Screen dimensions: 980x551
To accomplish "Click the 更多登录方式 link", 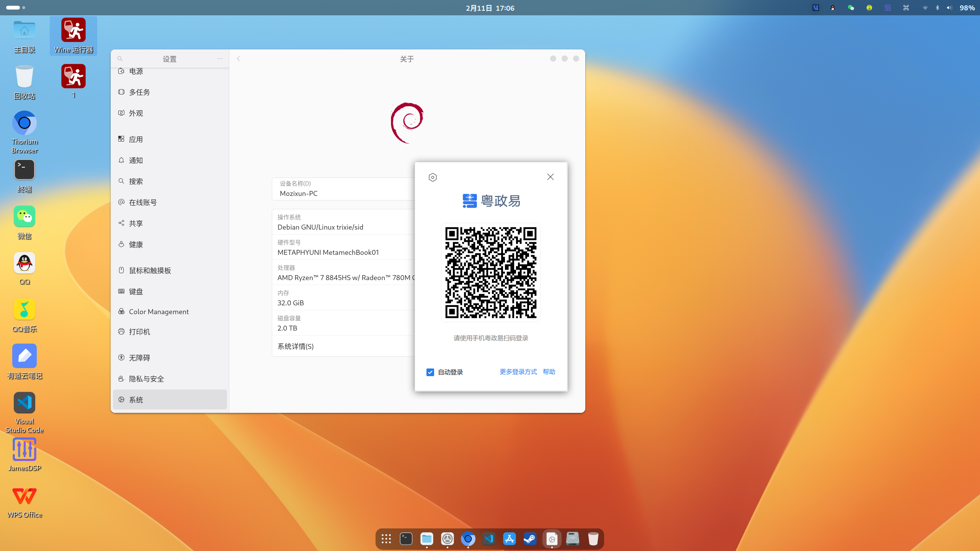I will [x=518, y=372].
